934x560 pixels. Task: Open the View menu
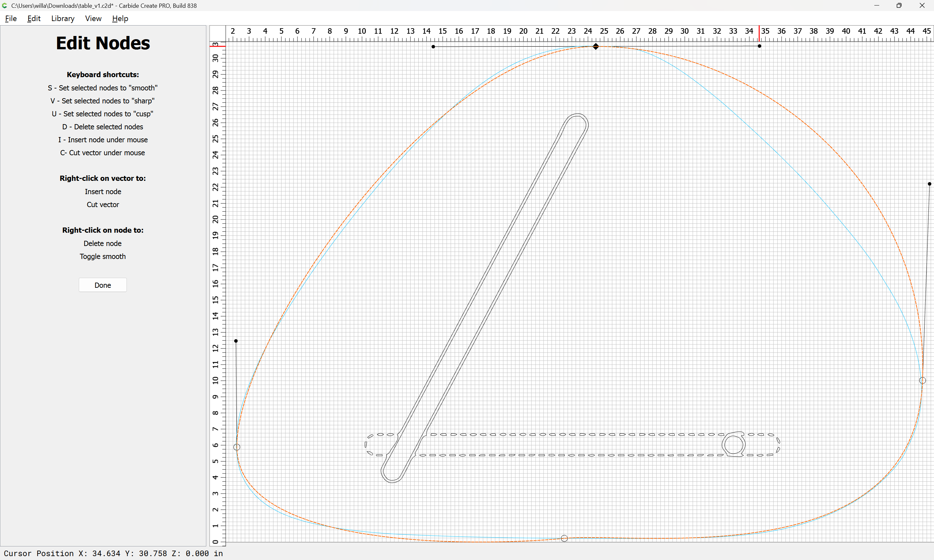coord(93,18)
